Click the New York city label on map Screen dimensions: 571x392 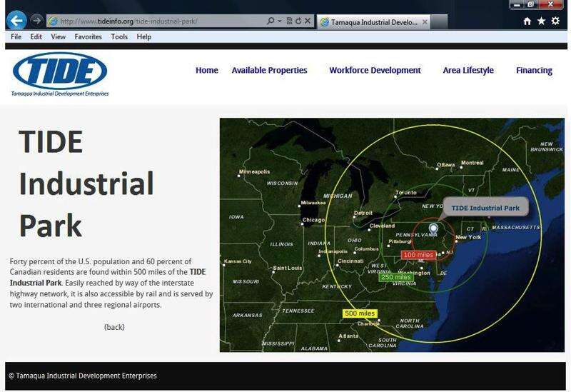point(468,237)
